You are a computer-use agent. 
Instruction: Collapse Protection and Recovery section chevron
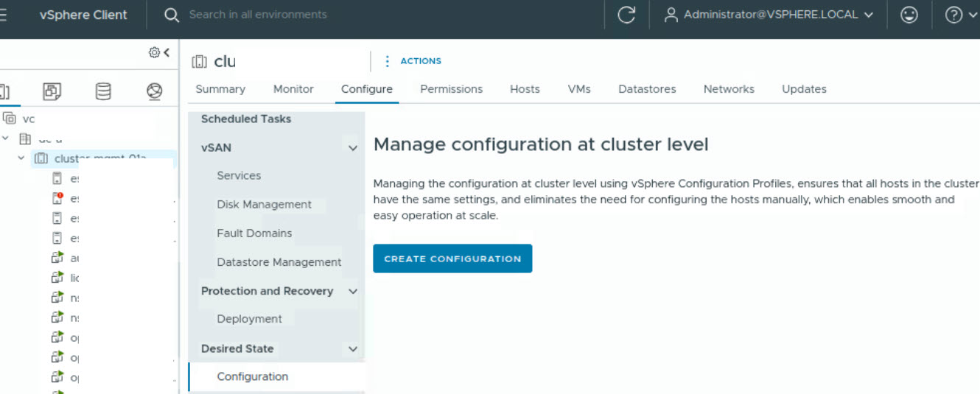[x=353, y=292]
